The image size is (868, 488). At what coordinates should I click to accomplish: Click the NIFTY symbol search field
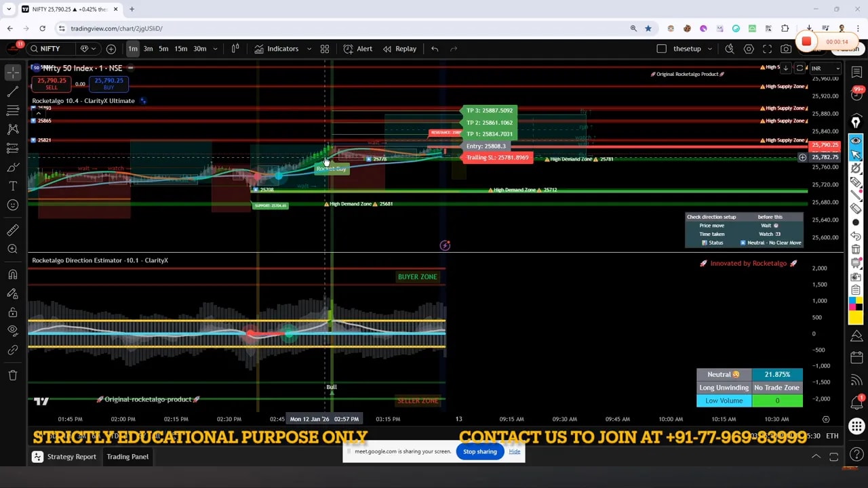coord(50,49)
